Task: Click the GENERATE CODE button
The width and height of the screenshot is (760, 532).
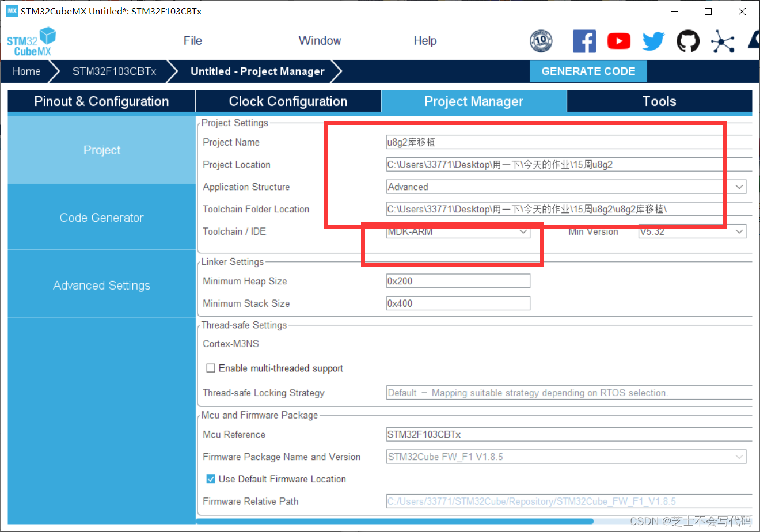Action: (588, 71)
